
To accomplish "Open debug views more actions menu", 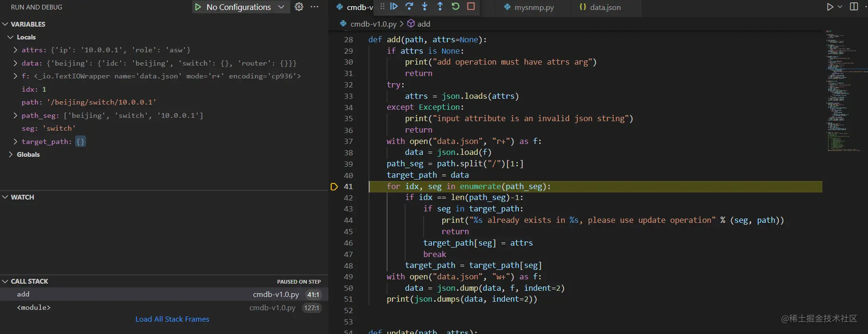I will pyautogui.click(x=315, y=7).
